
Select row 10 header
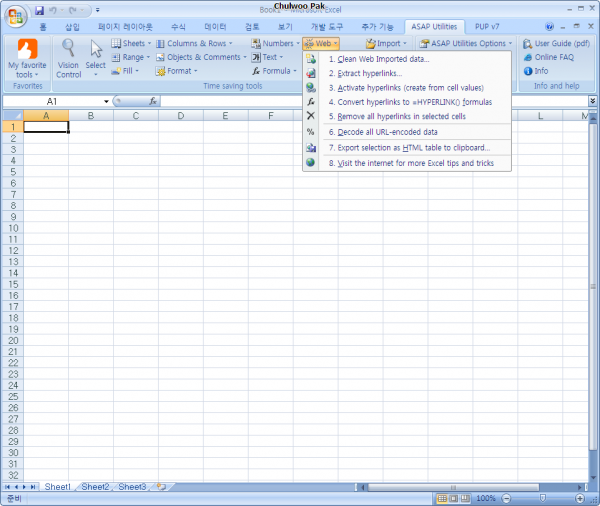tap(13, 228)
